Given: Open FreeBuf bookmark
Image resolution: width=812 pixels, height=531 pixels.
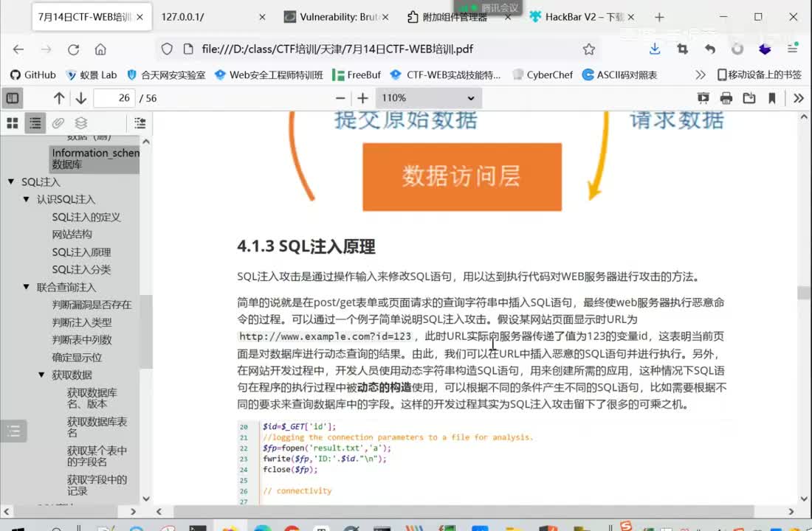Looking at the screenshot, I should (x=357, y=75).
